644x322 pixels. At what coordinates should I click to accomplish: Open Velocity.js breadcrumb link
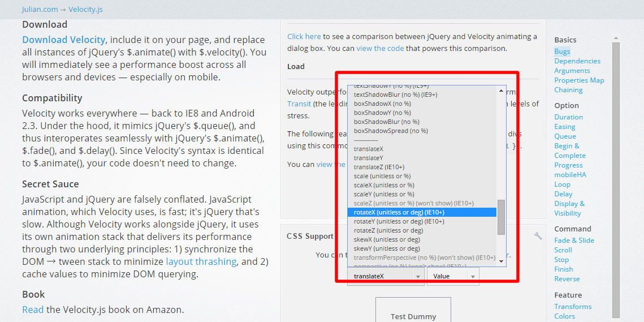coord(85,9)
